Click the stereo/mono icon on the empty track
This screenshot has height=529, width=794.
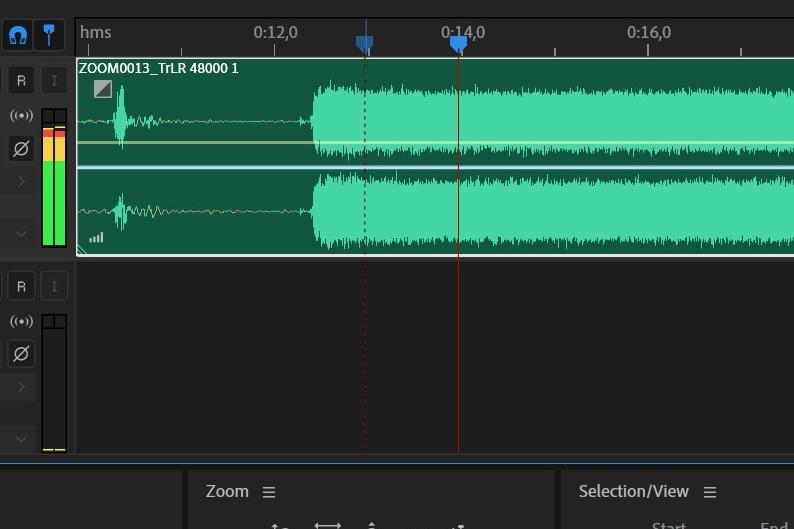pos(21,321)
